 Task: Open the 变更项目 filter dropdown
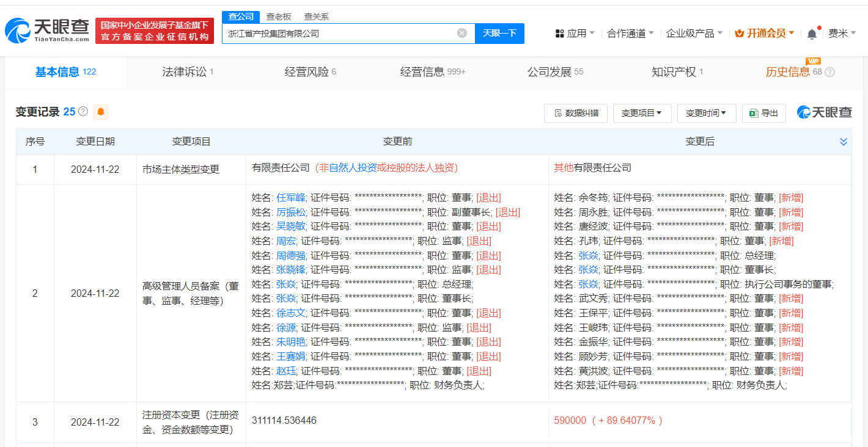coord(642,113)
